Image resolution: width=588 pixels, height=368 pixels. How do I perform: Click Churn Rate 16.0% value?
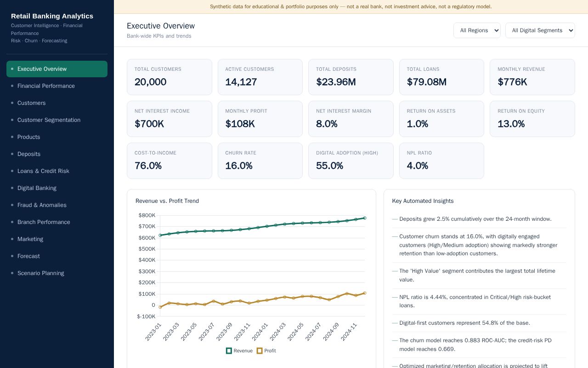[239, 166]
